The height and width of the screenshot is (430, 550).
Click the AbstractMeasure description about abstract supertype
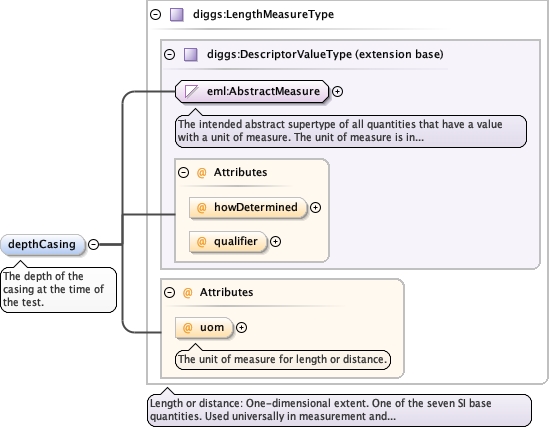tap(351, 131)
